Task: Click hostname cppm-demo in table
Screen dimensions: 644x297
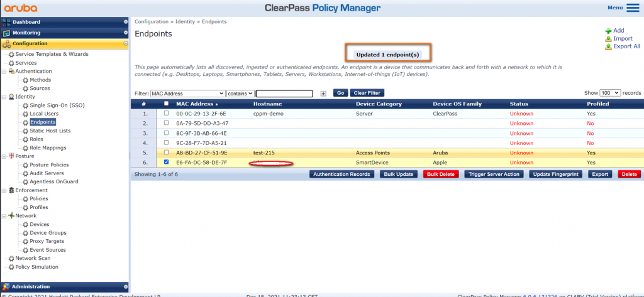Action: [269, 114]
